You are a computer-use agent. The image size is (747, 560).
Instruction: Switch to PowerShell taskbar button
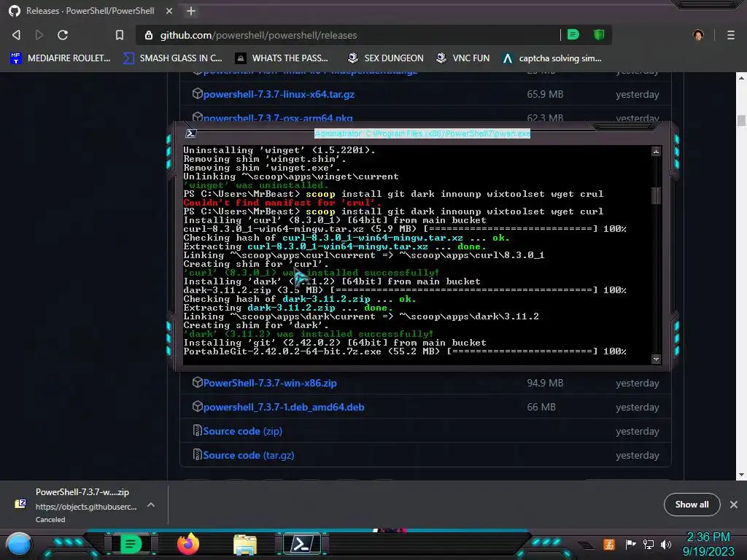[x=303, y=544]
